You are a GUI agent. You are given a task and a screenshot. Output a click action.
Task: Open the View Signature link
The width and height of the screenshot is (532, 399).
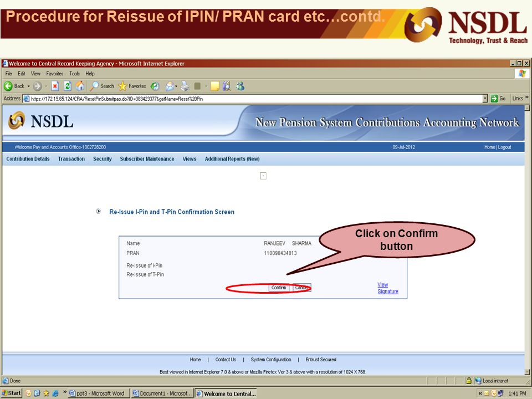pos(388,288)
